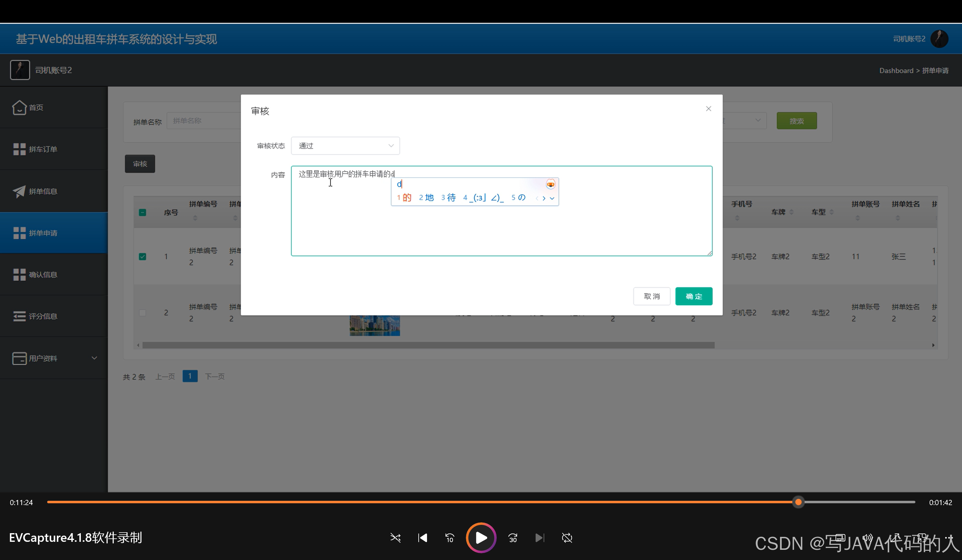Click the city image thumbnail in row 2
Image resolution: width=962 pixels, height=560 pixels.
[x=375, y=325]
